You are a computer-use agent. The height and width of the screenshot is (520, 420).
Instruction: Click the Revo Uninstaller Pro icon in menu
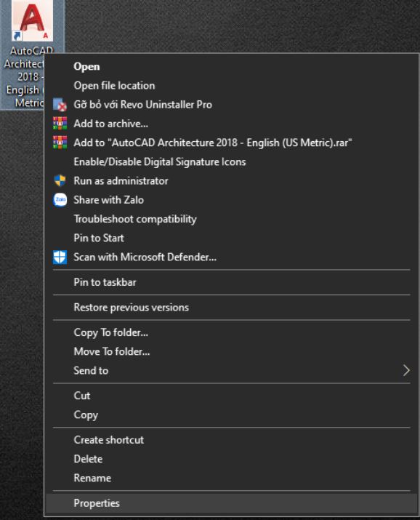tap(60, 105)
